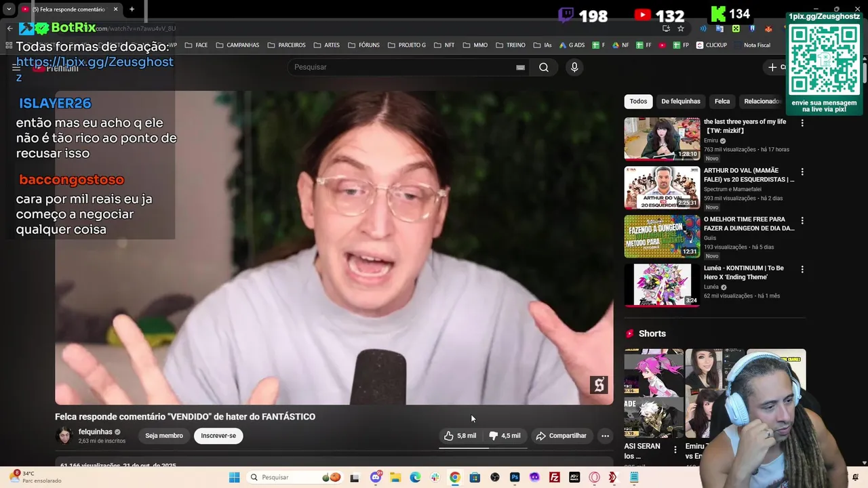
Task: Select the Todos filter chip
Action: pyautogui.click(x=638, y=102)
